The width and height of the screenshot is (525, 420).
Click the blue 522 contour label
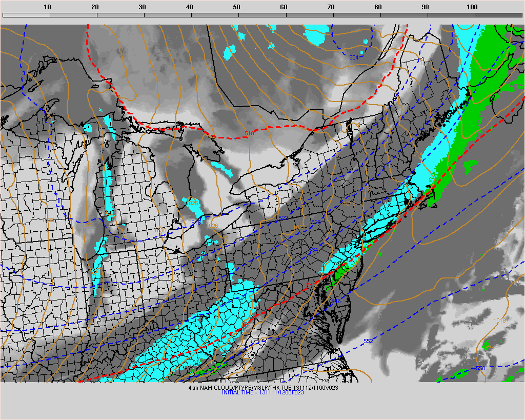[x=283, y=218]
